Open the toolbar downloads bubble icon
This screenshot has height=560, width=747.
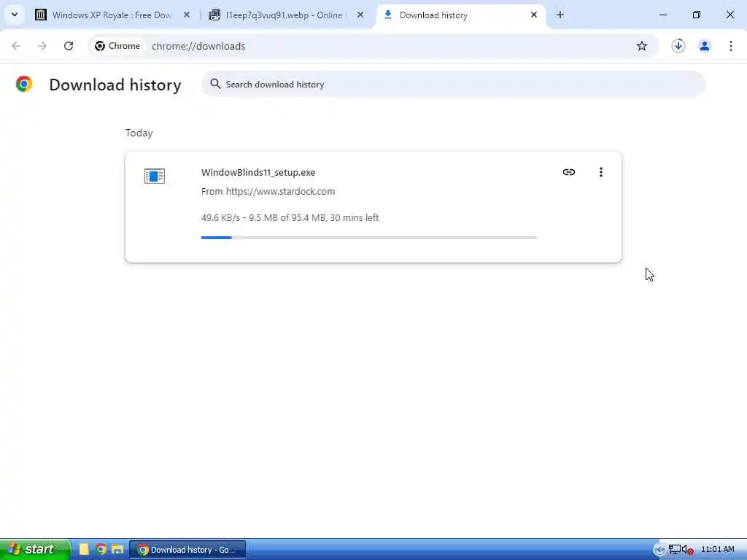click(x=678, y=46)
